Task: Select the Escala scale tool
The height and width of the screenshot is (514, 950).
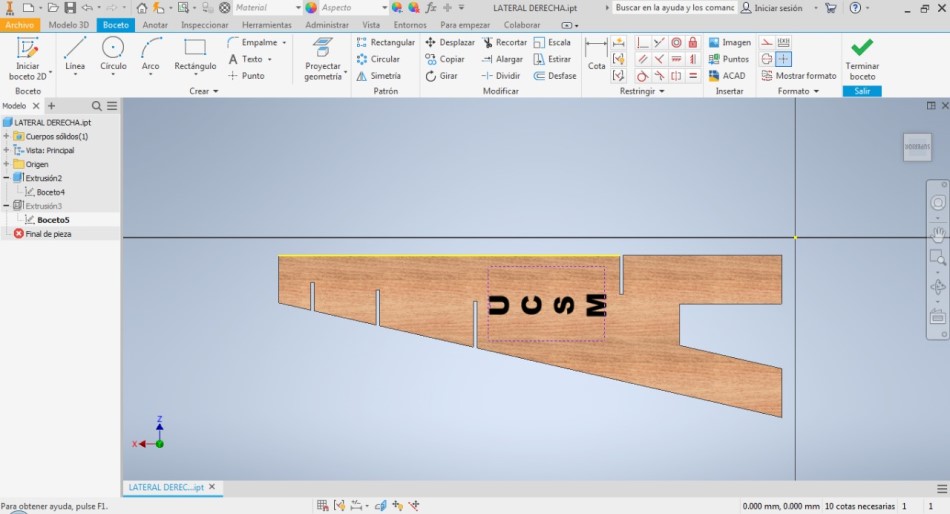Action: pyautogui.click(x=552, y=42)
